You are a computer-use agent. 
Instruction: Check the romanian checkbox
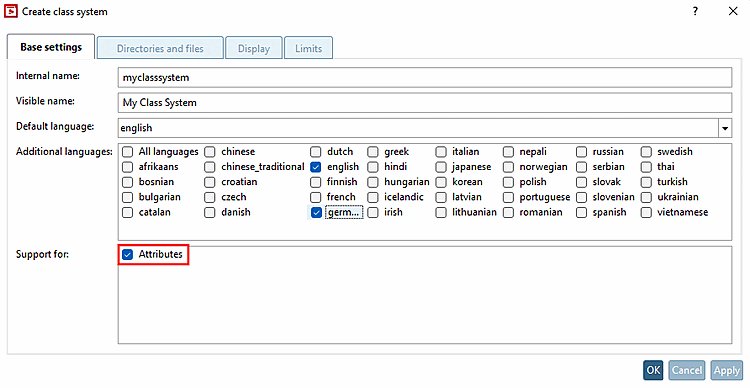(508, 212)
